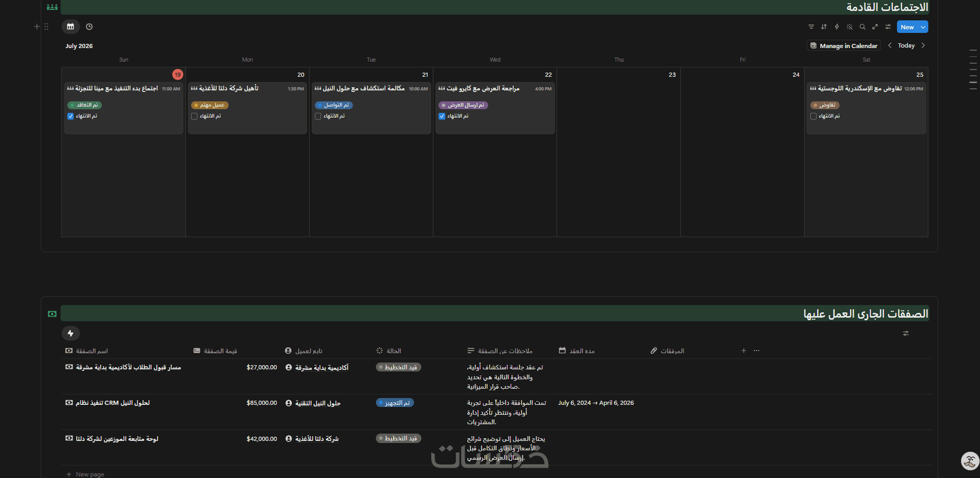Click the purple status tag on Wednesday card
Screen dimensions: 980x478
coord(464,105)
